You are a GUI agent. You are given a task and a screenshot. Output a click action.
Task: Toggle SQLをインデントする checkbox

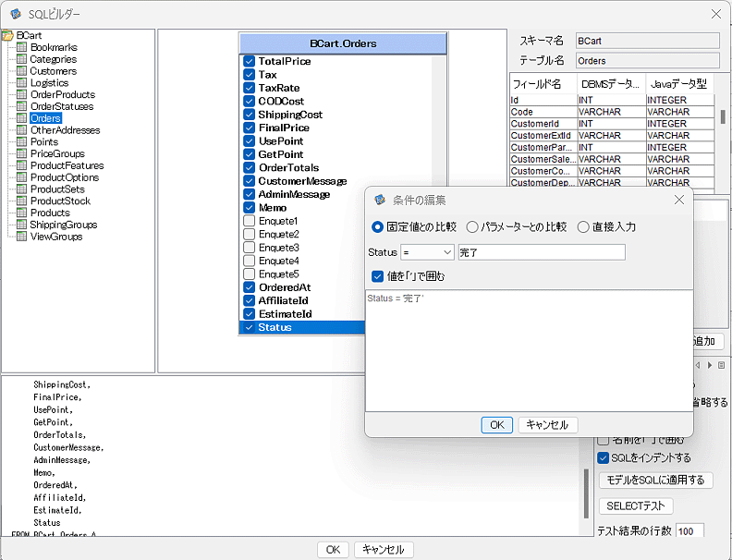604,457
